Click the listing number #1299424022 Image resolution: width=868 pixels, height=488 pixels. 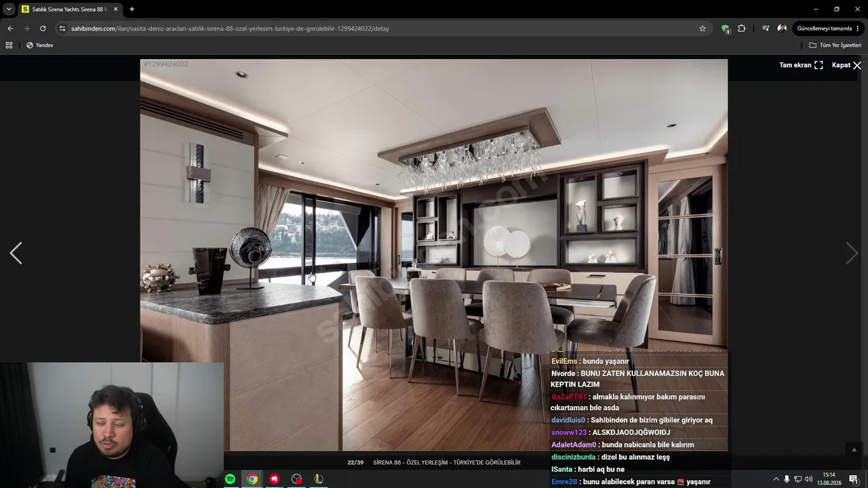tap(166, 64)
